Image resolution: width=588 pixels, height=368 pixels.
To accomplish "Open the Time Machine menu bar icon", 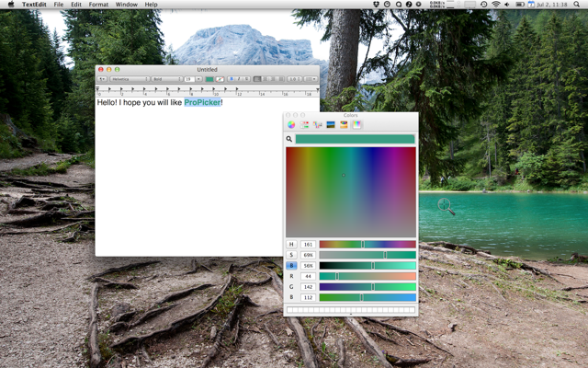I will point(484,5).
